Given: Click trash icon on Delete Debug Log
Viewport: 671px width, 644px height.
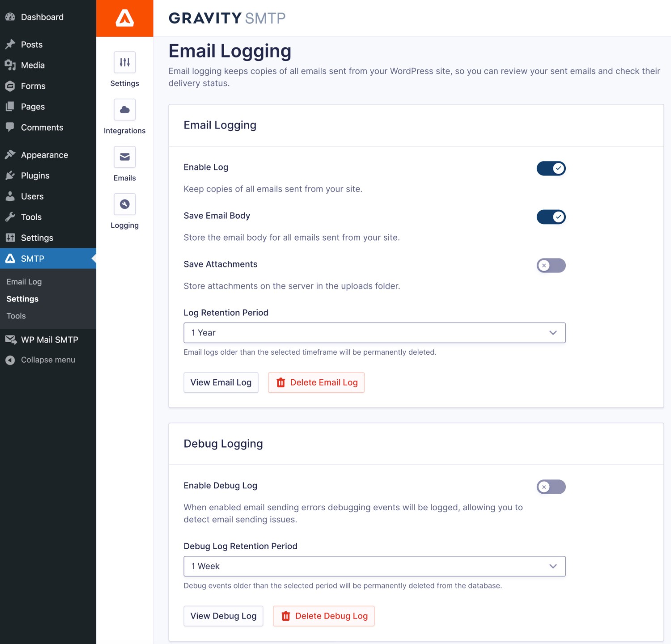Looking at the screenshot, I should pos(286,616).
